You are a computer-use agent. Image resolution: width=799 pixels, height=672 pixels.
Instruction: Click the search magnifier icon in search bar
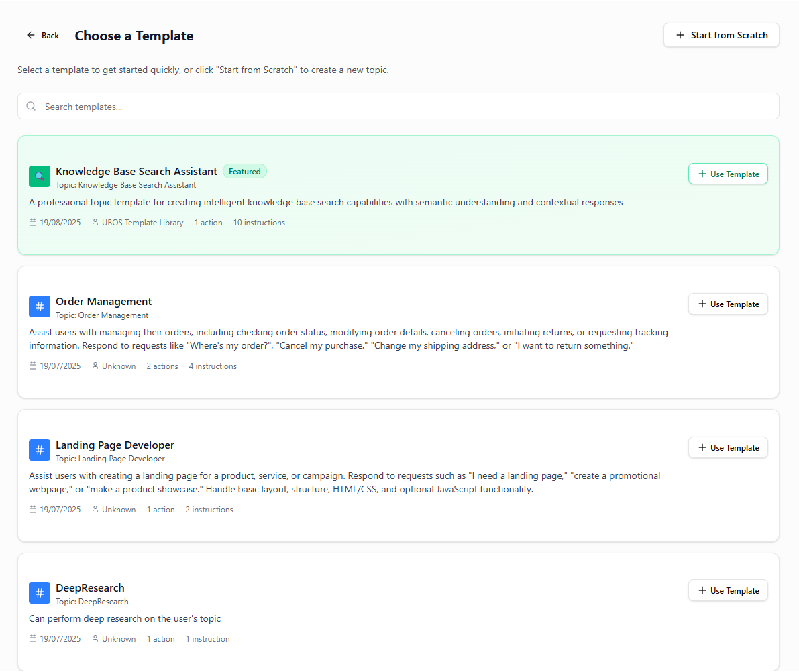[x=31, y=106]
